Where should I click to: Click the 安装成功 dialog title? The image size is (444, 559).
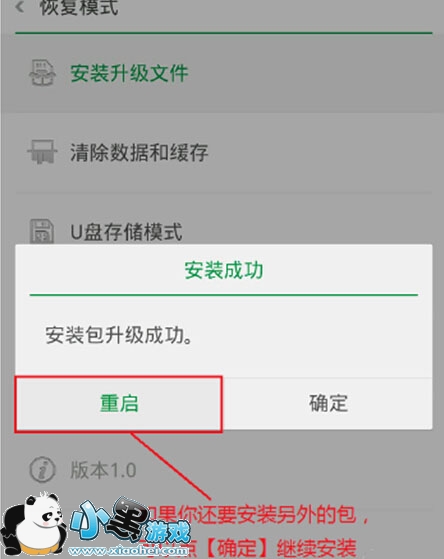pos(224,270)
